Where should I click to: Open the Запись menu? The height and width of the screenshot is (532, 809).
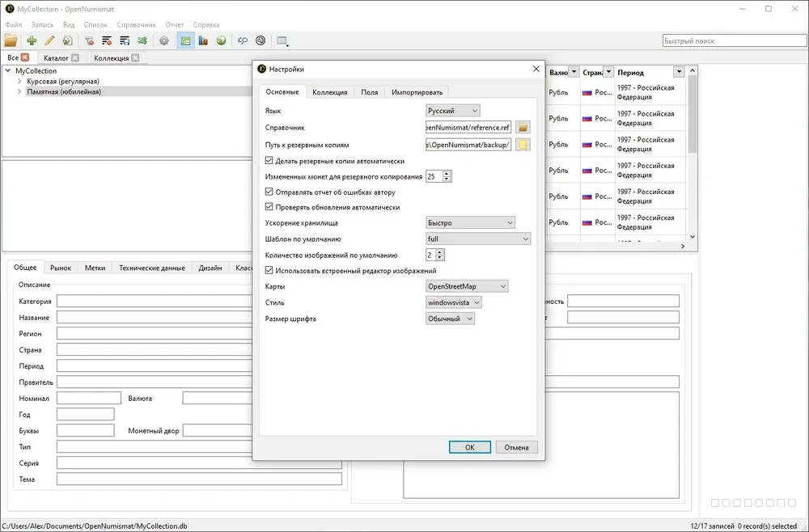click(42, 25)
